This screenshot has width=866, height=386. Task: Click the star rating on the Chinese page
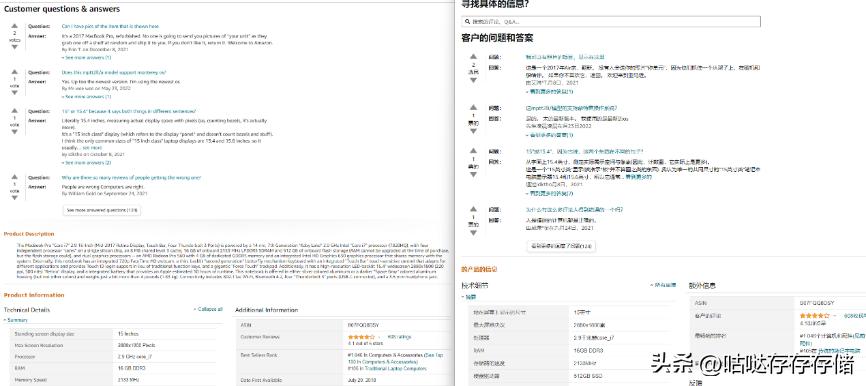click(814, 315)
